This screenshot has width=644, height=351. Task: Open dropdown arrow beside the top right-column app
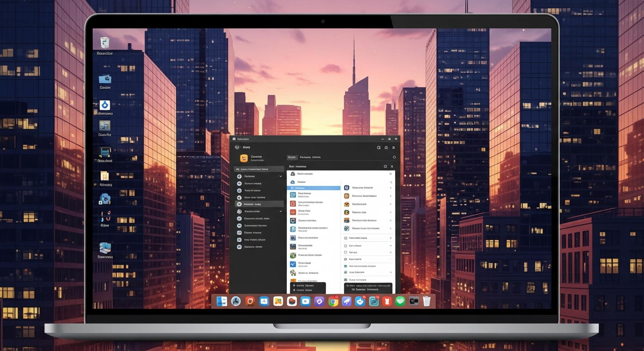[390, 188]
